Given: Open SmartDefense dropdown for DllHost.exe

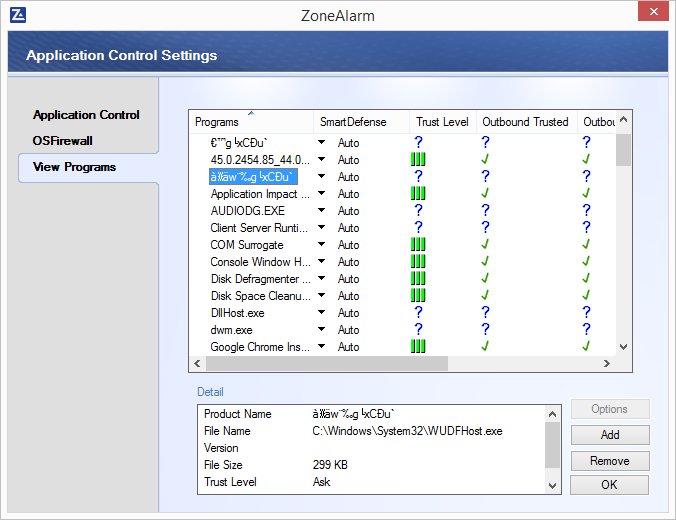Looking at the screenshot, I should click(321, 312).
